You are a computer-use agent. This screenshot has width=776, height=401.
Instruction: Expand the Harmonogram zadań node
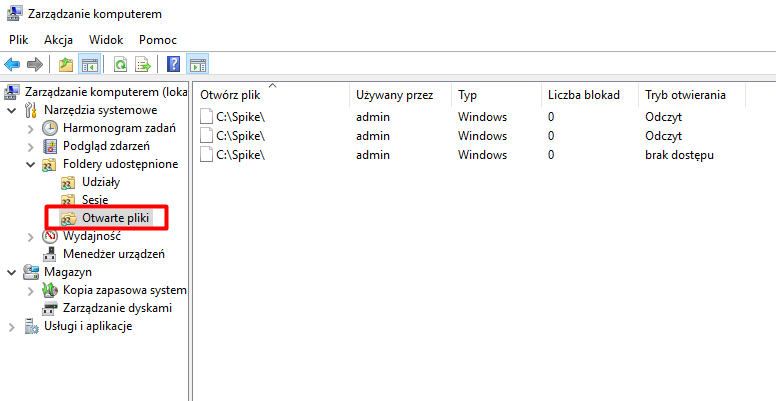pos(30,128)
